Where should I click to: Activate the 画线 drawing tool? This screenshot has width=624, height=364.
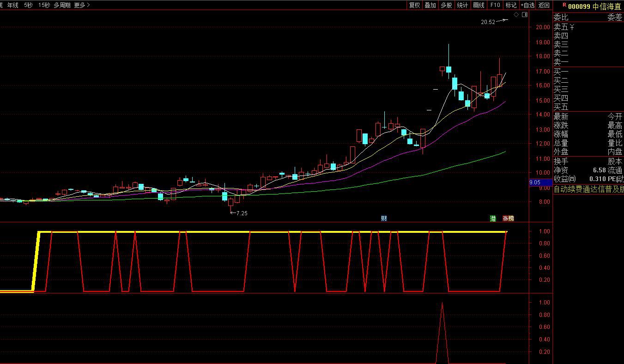[479, 5]
